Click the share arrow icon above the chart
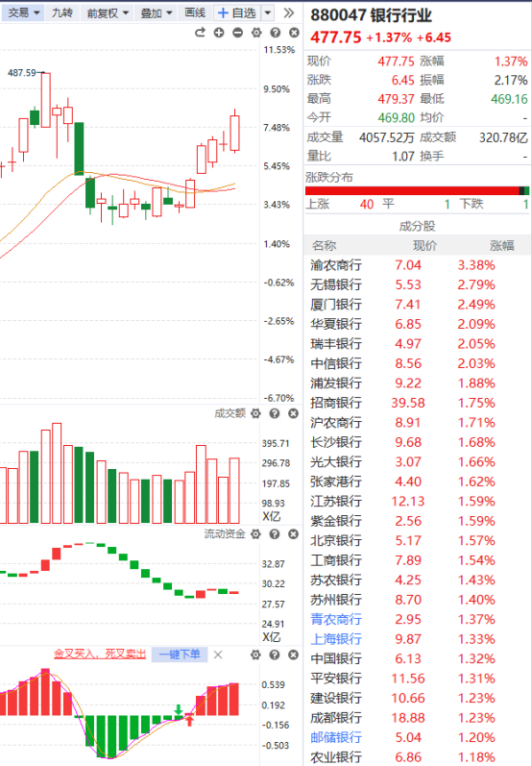The image size is (532, 766). click(x=200, y=33)
